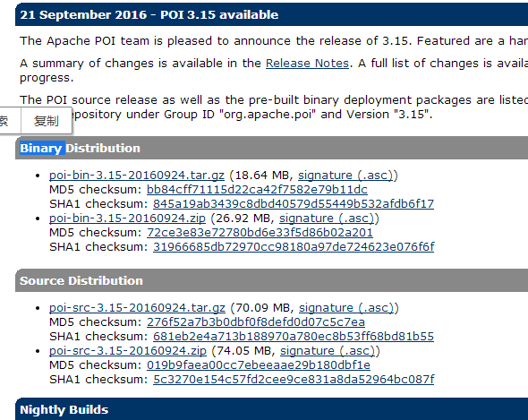Download poi-bin-3.15-20160924.zip
This screenshot has height=420, width=528.
tap(127, 219)
